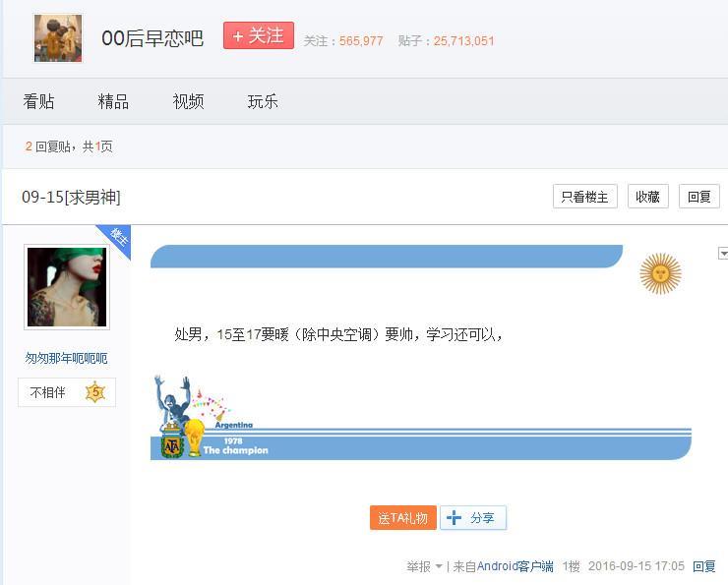Viewport: 728px width, 585px height.
Task: Expand the small arrow at post's top-right
Action: pos(723,254)
